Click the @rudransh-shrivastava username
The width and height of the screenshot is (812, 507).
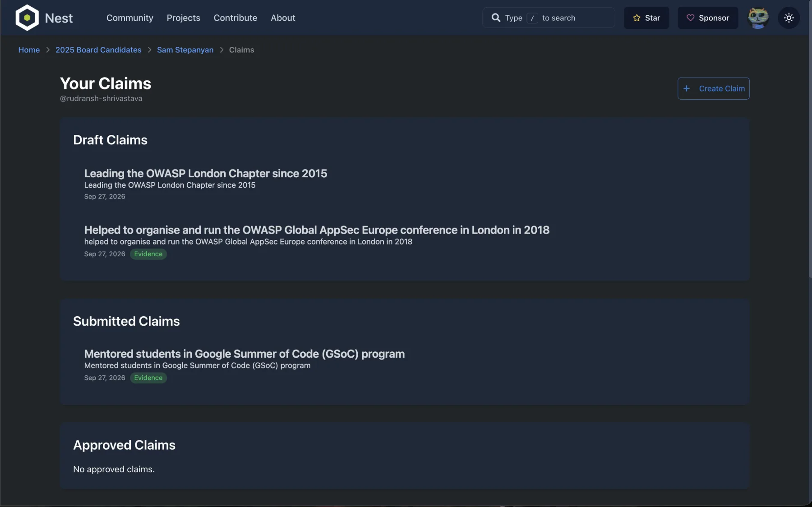click(x=101, y=98)
